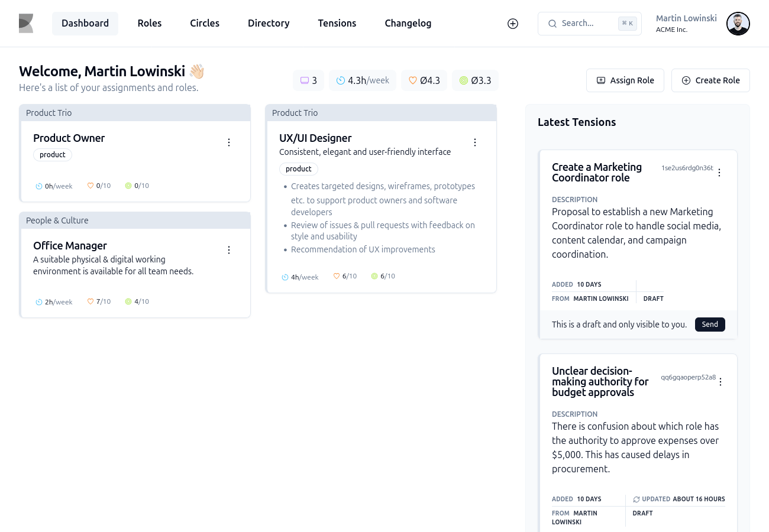Image resolution: width=769 pixels, height=532 pixels.
Task: Click the green target icon next to Ø3.3
Action: [464, 80]
